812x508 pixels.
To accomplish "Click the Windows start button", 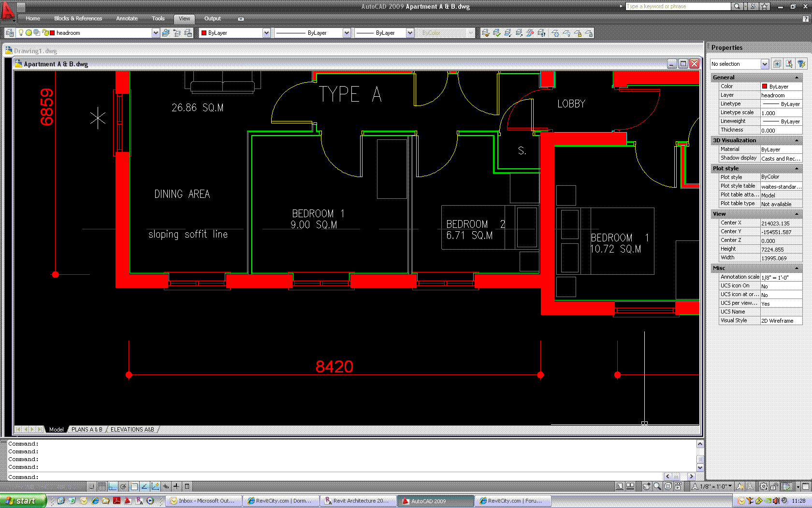I will click(x=23, y=501).
